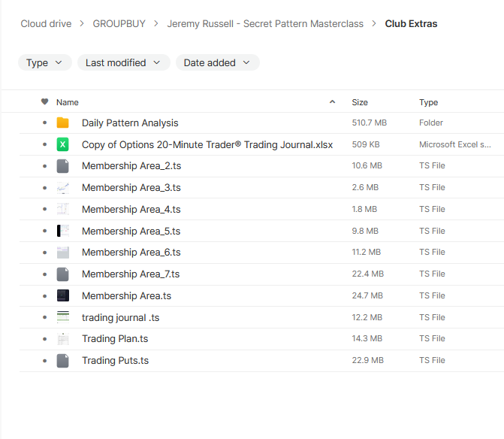Toggle the sort arrow in Name column

click(332, 102)
